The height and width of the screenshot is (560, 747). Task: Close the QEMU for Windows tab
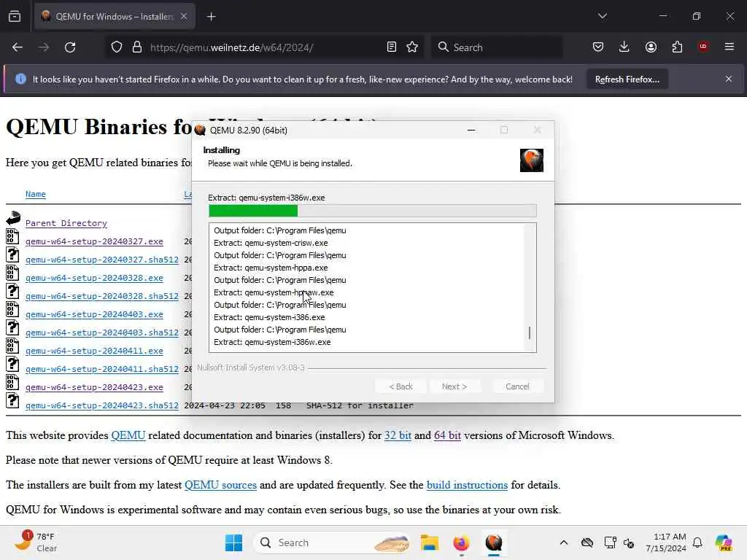click(x=184, y=17)
